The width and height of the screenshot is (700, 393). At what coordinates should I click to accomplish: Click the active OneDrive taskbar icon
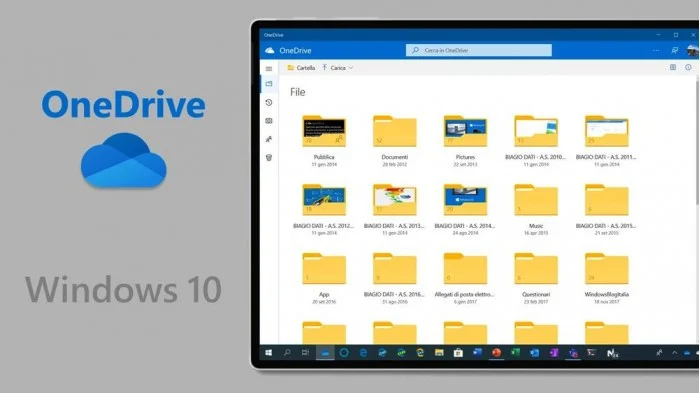pos(325,353)
